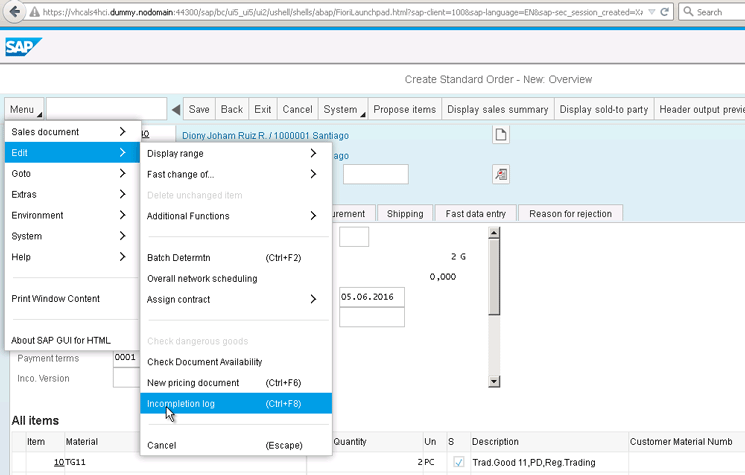Screen dimensions: 745x475
Task: Click the command input field
Action: tap(106, 109)
